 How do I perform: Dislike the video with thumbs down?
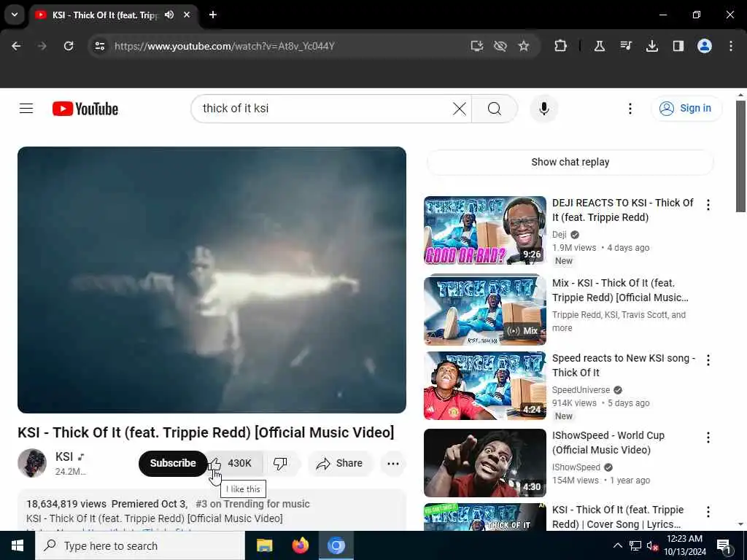[281, 463]
